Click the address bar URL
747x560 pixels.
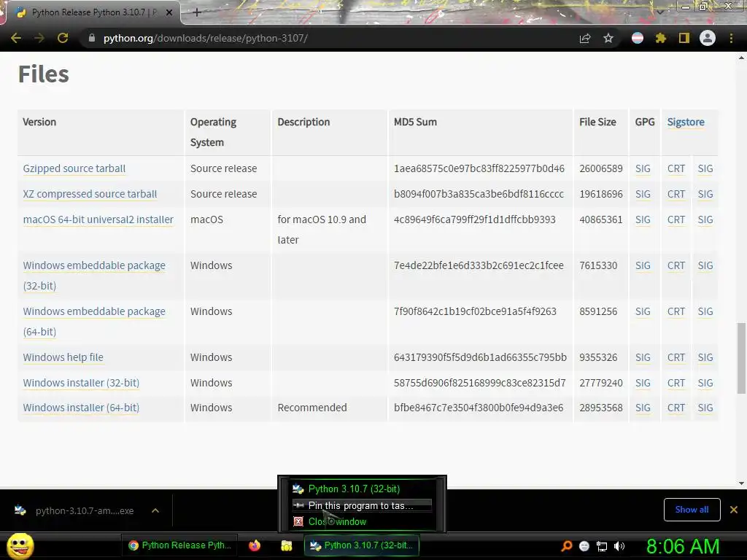tap(205, 38)
